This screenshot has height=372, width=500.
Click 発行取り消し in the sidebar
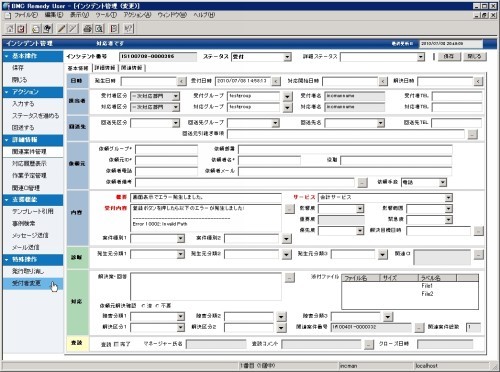pyautogui.click(x=28, y=271)
